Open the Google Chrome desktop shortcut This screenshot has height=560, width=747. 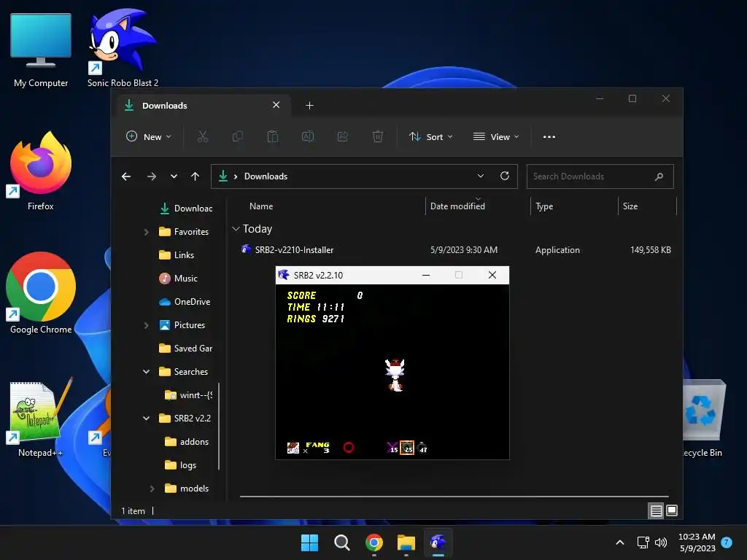click(41, 293)
